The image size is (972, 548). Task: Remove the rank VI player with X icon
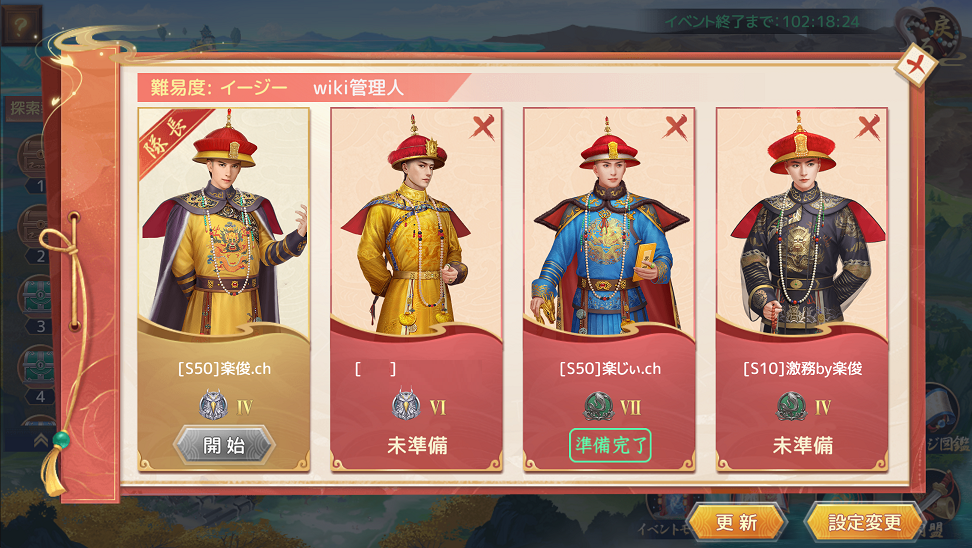tap(483, 128)
